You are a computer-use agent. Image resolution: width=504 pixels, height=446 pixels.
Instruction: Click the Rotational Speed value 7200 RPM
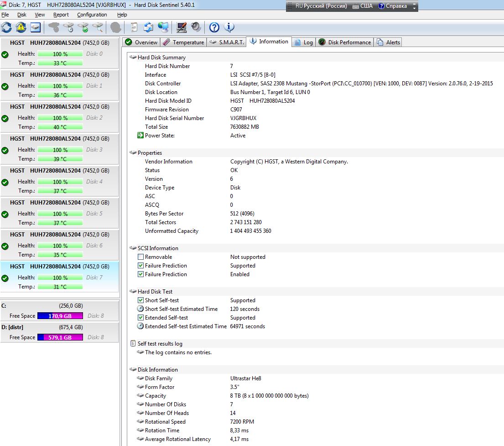tap(242, 421)
